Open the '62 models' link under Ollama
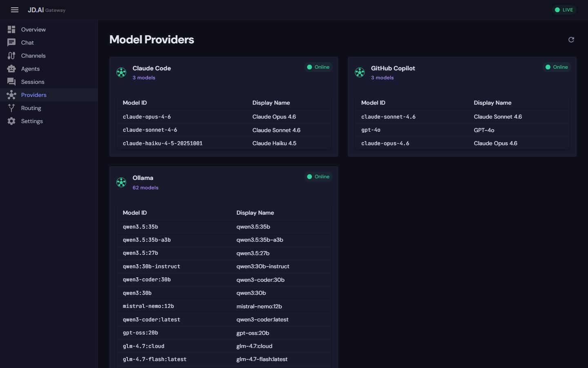Image resolution: width=588 pixels, height=368 pixels. coord(145,187)
